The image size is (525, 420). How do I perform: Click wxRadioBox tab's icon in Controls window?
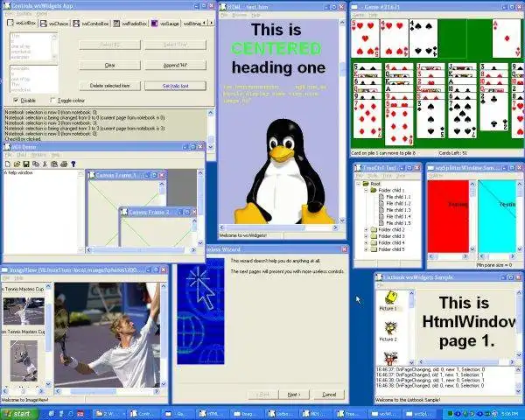pyautogui.click(x=116, y=24)
